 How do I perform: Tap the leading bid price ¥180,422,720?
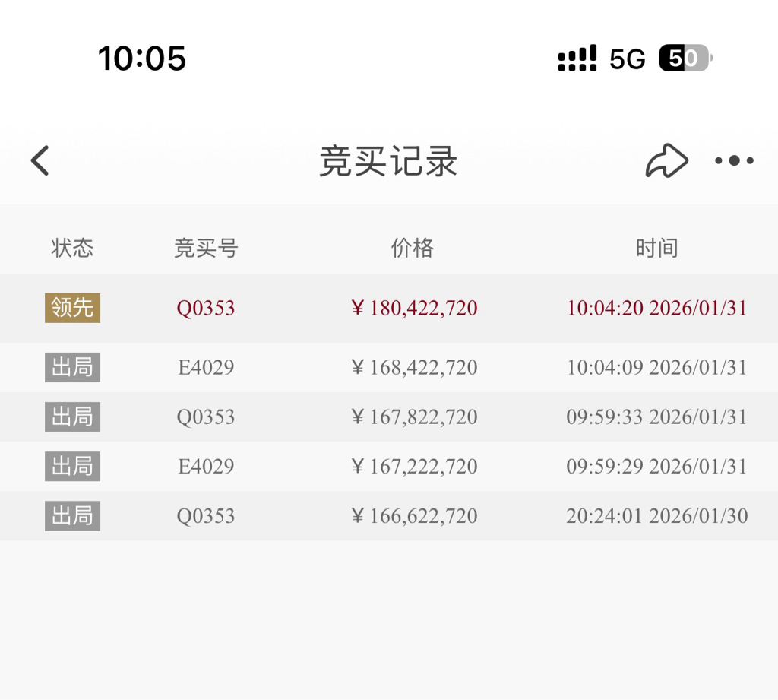pos(414,309)
